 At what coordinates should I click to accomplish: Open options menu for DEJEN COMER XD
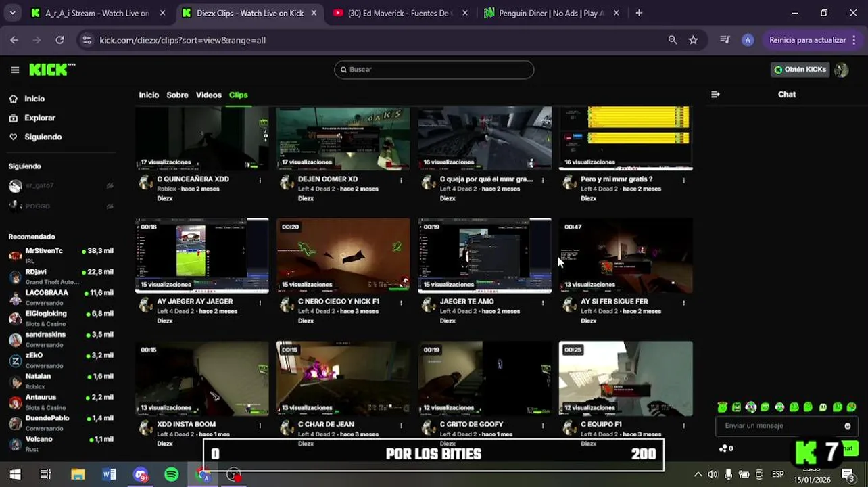(402, 180)
